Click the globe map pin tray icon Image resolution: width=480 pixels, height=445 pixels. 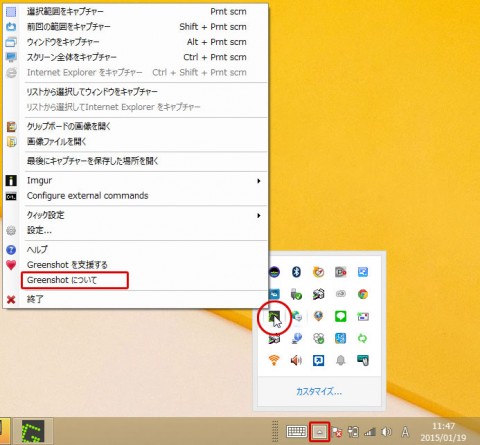pos(318,316)
